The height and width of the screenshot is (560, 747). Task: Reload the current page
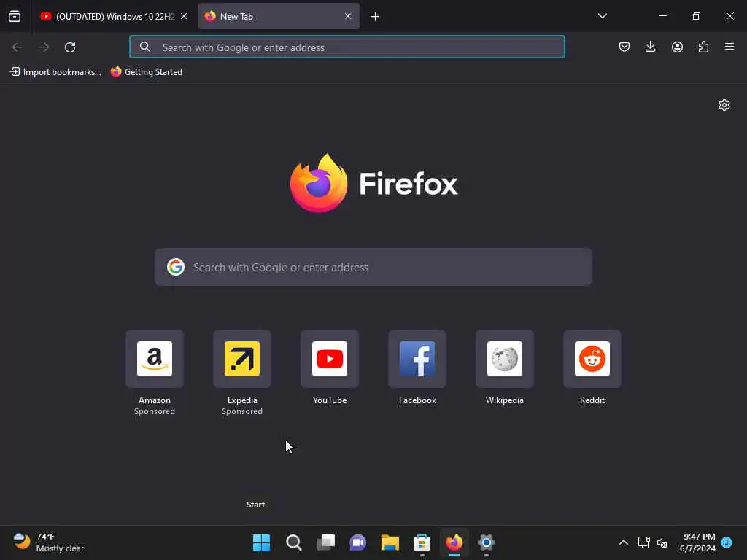(70, 47)
